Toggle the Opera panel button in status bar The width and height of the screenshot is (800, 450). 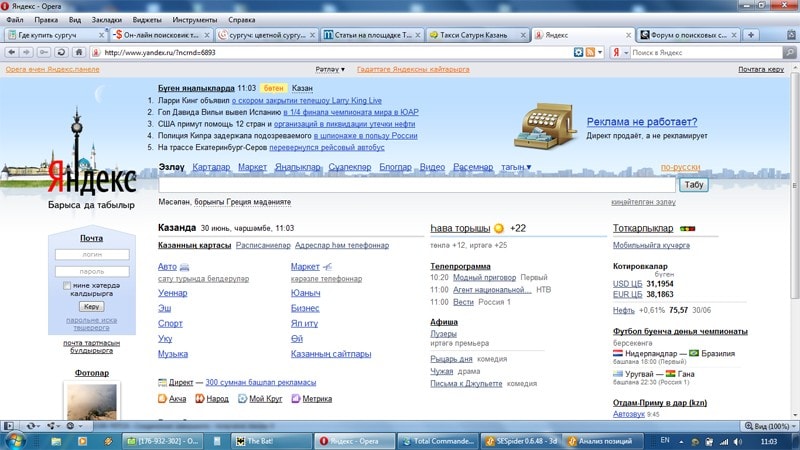pyautogui.click(x=9, y=426)
